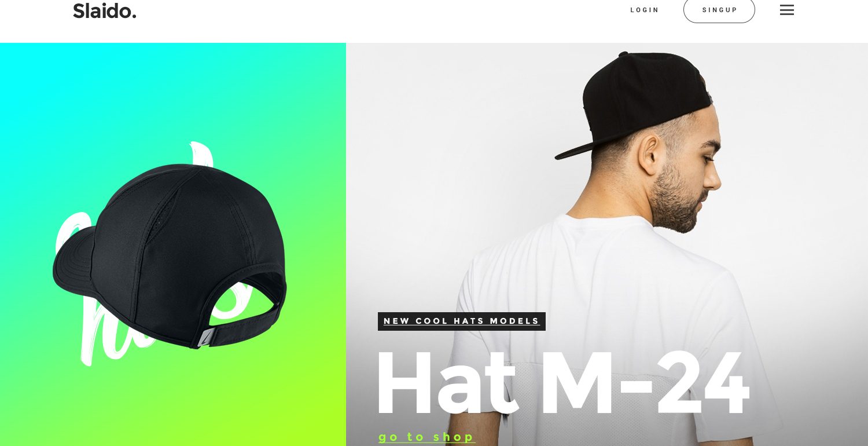The image size is (868, 446).
Task: Open the hamburger menu icon
Action: 786,10
